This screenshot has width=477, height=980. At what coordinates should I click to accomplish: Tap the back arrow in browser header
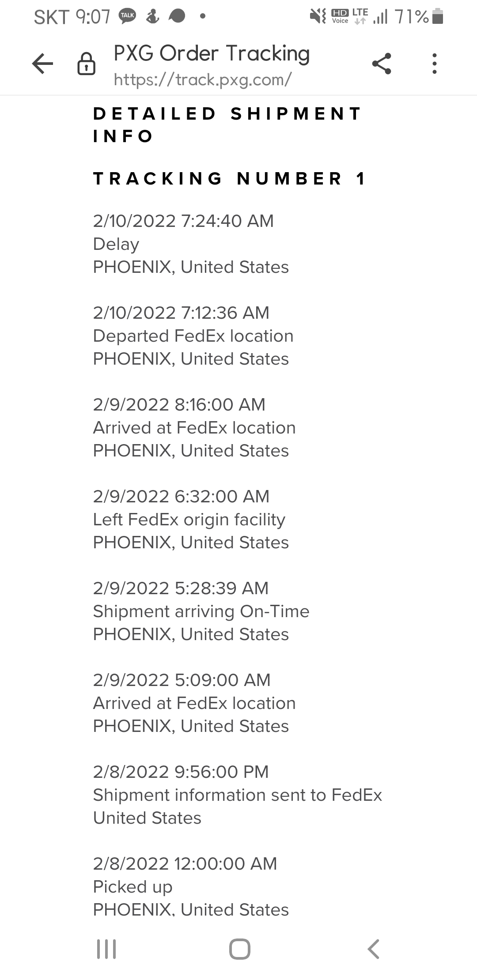click(x=42, y=64)
